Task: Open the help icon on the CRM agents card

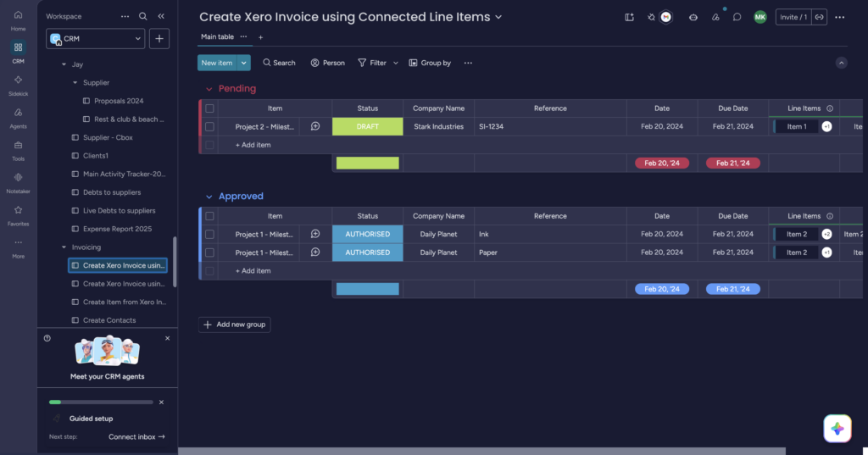Action: point(47,338)
